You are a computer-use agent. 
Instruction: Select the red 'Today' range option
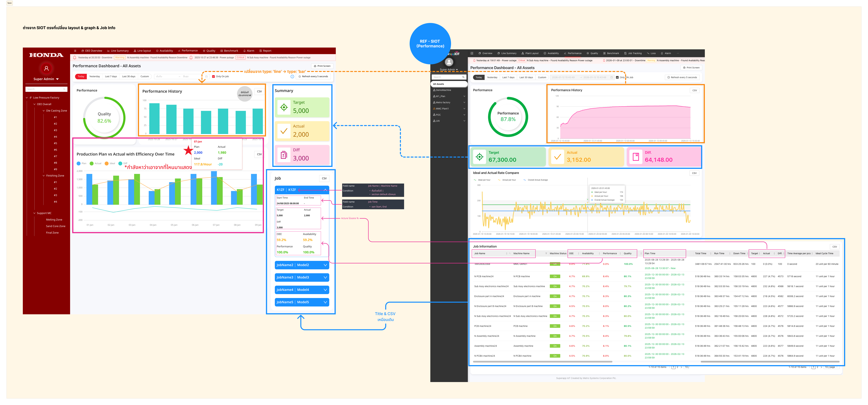click(81, 76)
